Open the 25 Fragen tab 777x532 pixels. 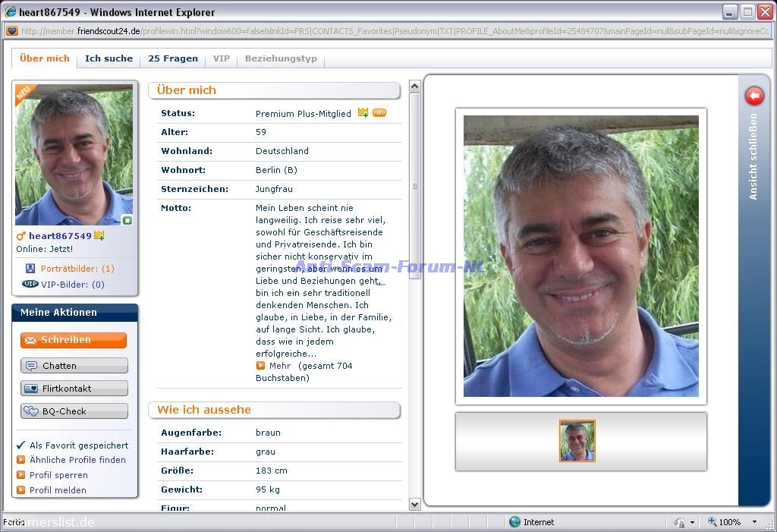(173, 58)
